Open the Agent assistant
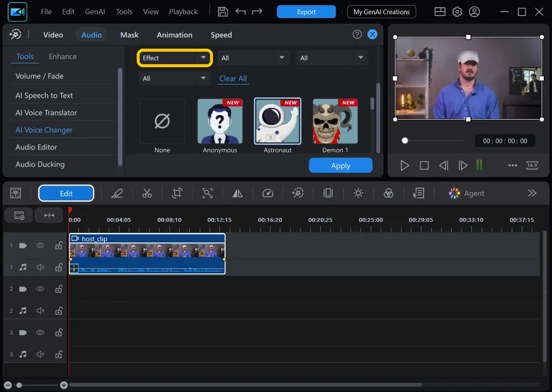Image resolution: width=552 pixels, height=392 pixels. (466, 193)
